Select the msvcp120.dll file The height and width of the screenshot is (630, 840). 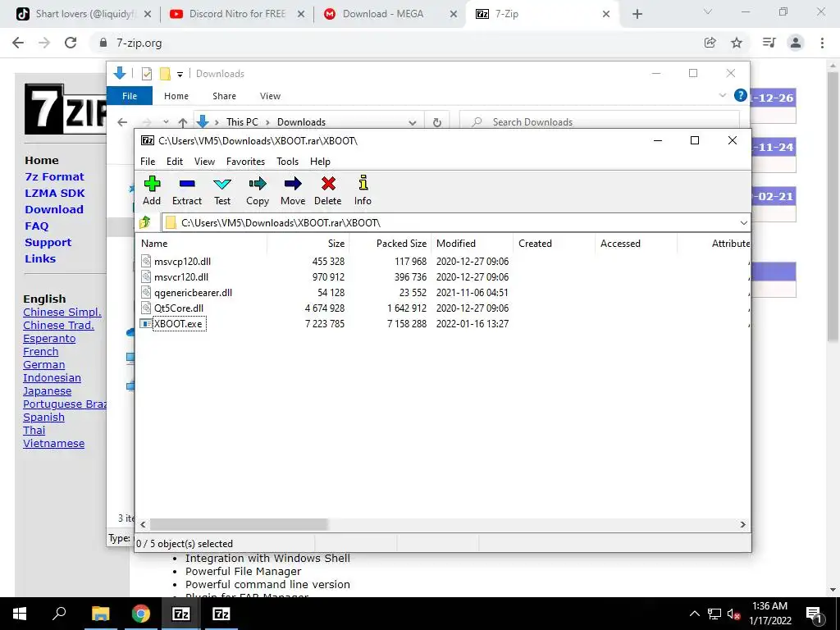tap(182, 262)
